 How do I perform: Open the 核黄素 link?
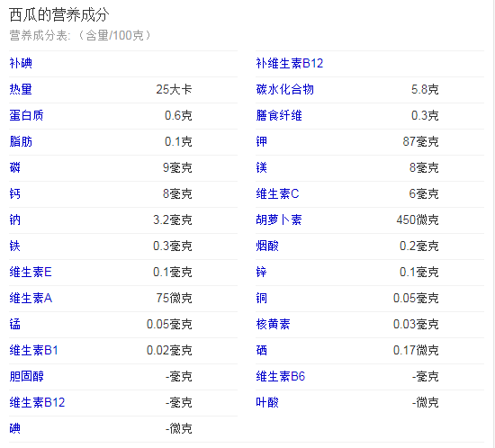(x=273, y=325)
